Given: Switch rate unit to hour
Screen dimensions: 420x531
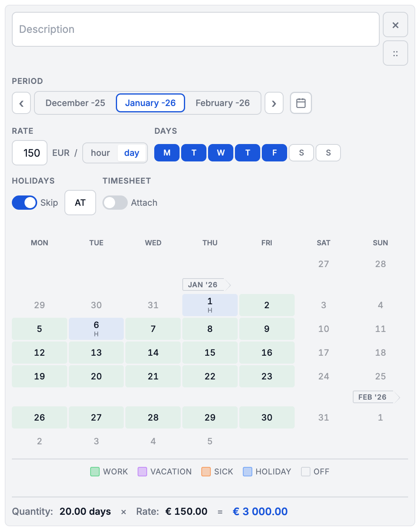Looking at the screenshot, I should [100, 153].
